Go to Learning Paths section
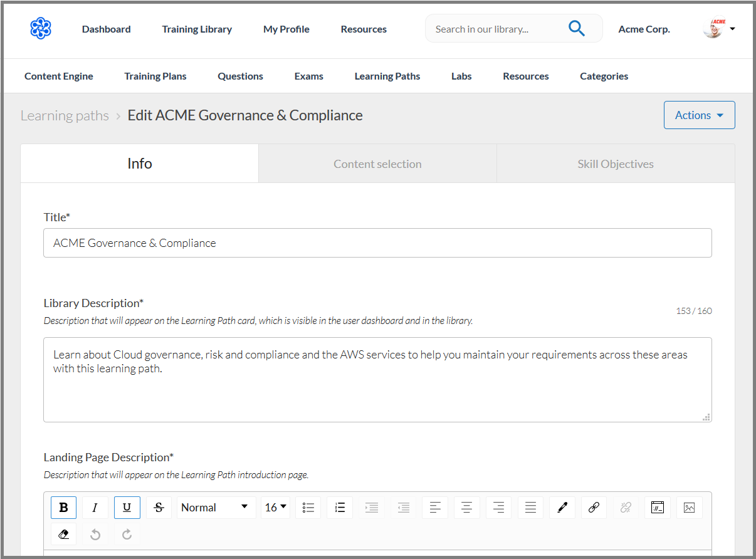756x559 pixels. coord(387,76)
